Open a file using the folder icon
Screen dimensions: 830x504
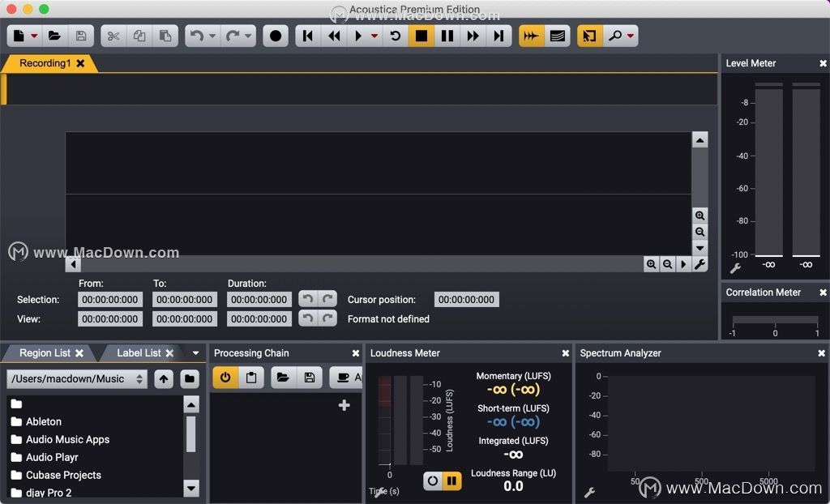54,36
